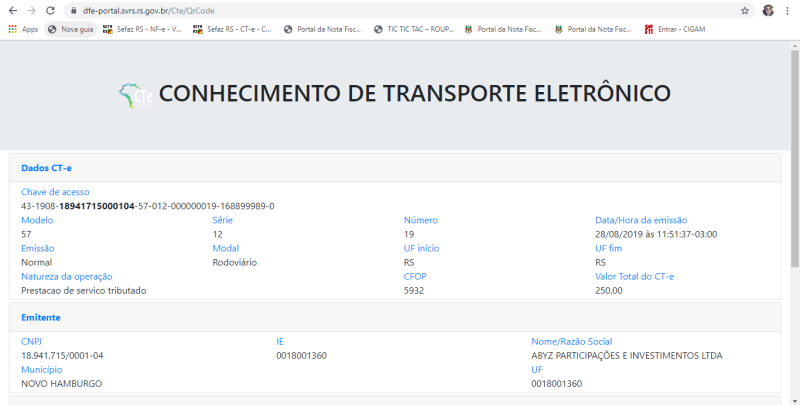Click emission date 28/08/2019 value
The width and height of the screenshot is (800, 405).
pyautogui.click(x=656, y=234)
